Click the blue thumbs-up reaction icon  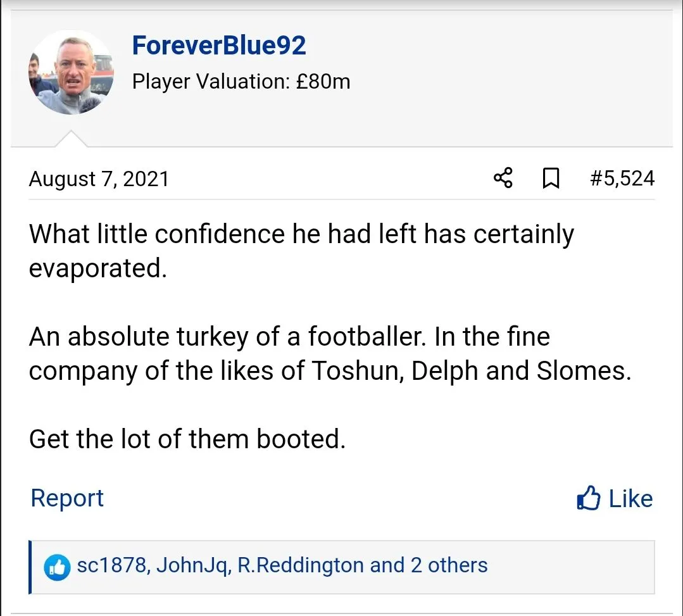(57, 566)
